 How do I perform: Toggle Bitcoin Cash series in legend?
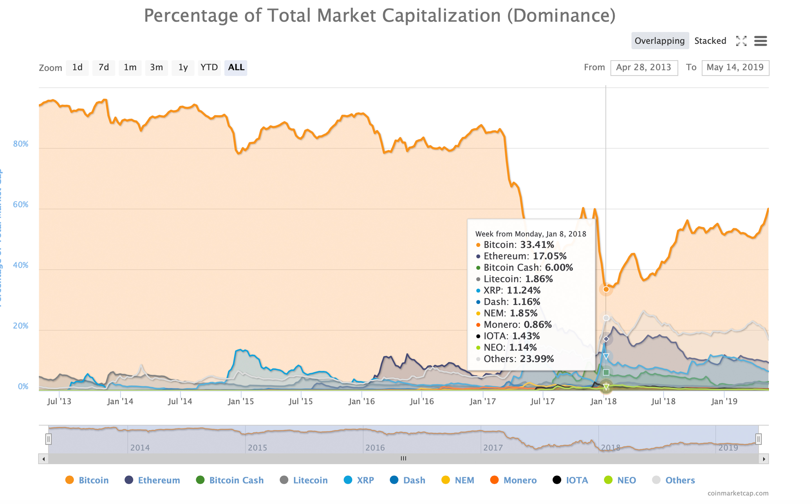230,480
